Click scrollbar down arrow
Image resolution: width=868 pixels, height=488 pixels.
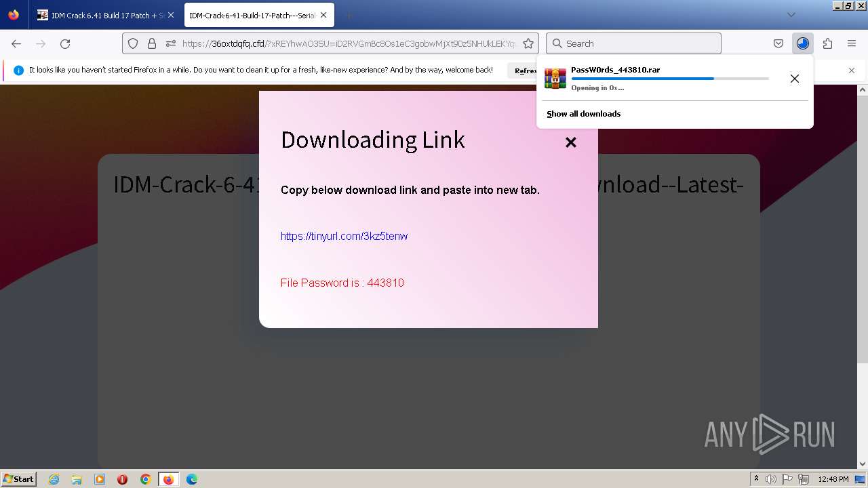(x=863, y=464)
